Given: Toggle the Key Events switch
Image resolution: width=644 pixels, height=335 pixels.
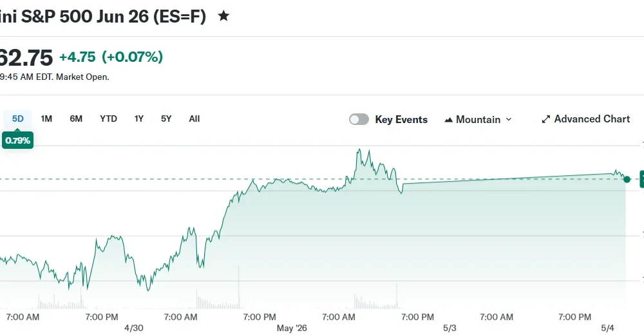Looking at the screenshot, I should (359, 119).
